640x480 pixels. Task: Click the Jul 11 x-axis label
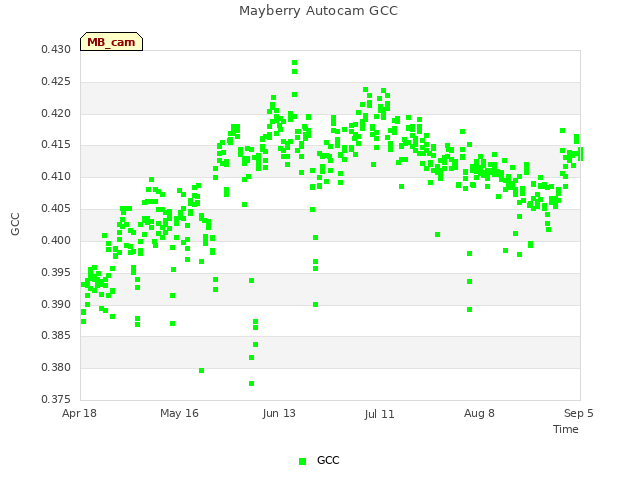380,414
